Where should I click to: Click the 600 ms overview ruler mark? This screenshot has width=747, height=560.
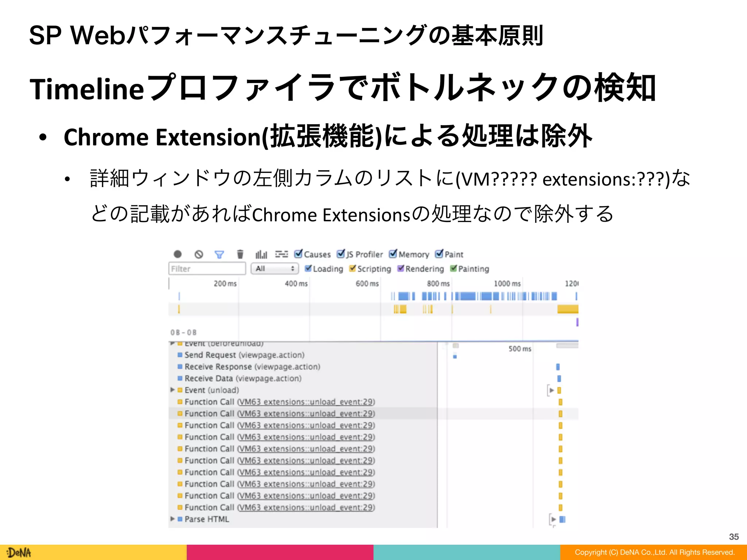click(x=367, y=283)
